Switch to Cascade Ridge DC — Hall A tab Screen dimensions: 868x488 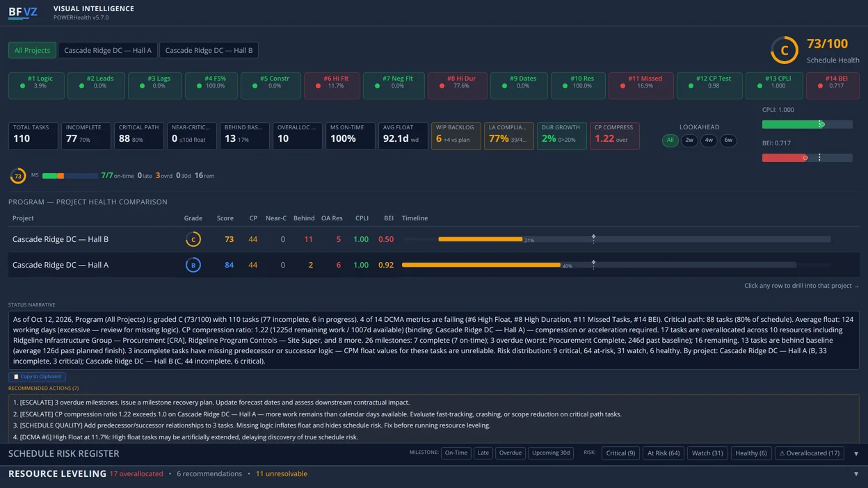[x=108, y=50]
